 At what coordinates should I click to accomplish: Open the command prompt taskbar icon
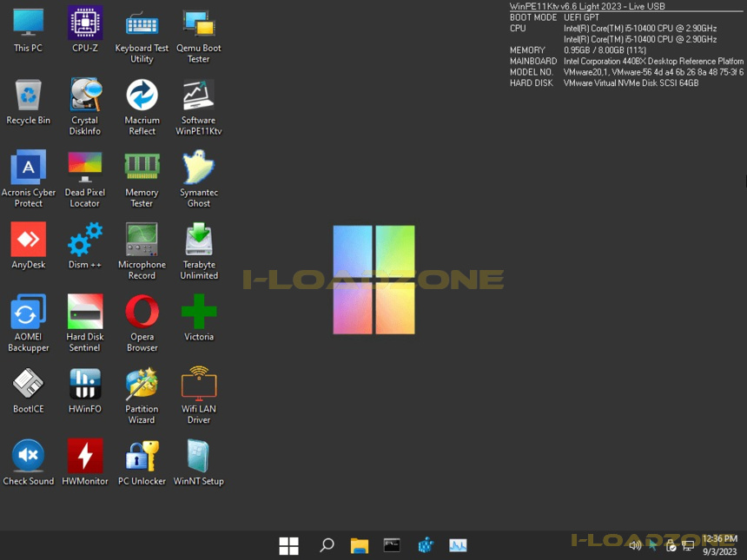point(392,545)
